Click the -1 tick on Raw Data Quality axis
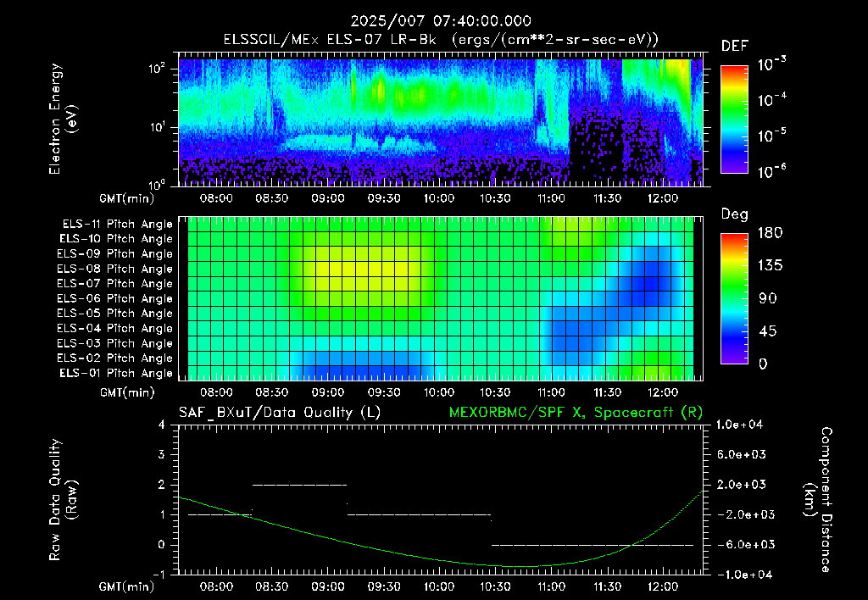The image size is (868, 600). [x=159, y=575]
